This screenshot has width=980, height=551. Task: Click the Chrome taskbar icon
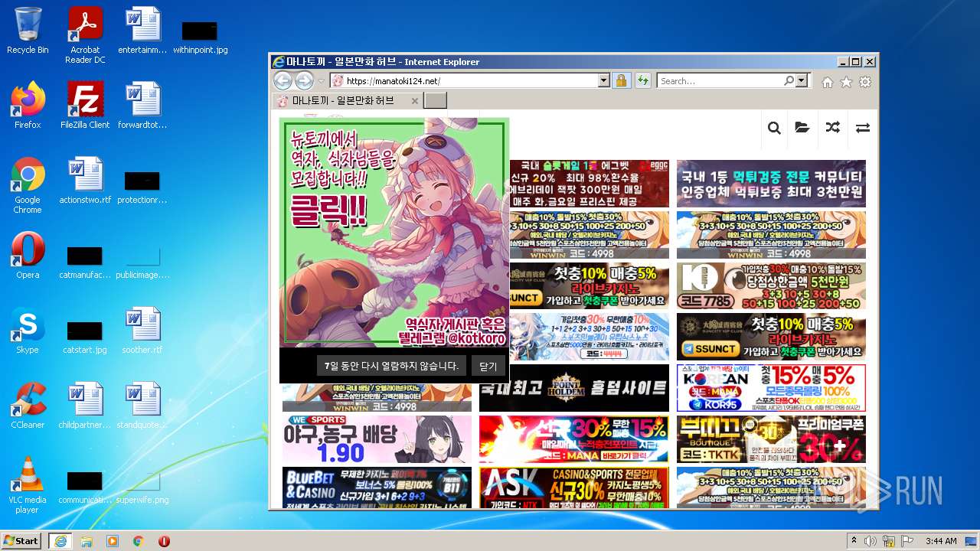(139, 541)
